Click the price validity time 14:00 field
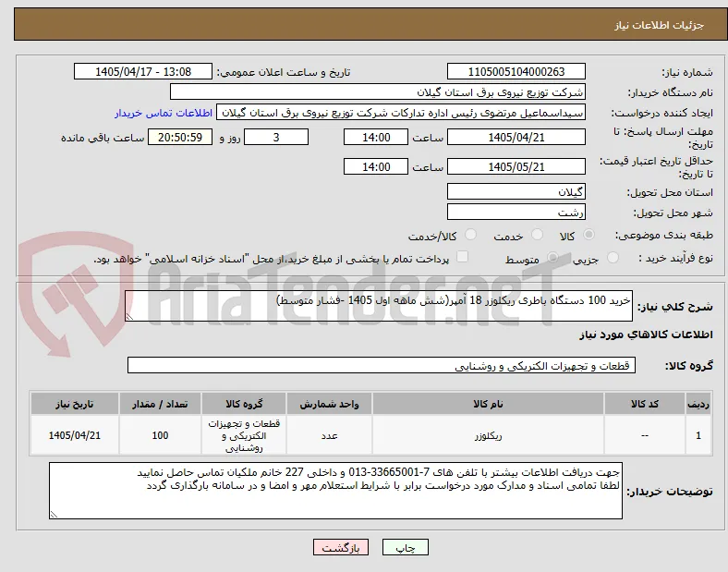The height and width of the screenshot is (572, 728). (x=376, y=166)
